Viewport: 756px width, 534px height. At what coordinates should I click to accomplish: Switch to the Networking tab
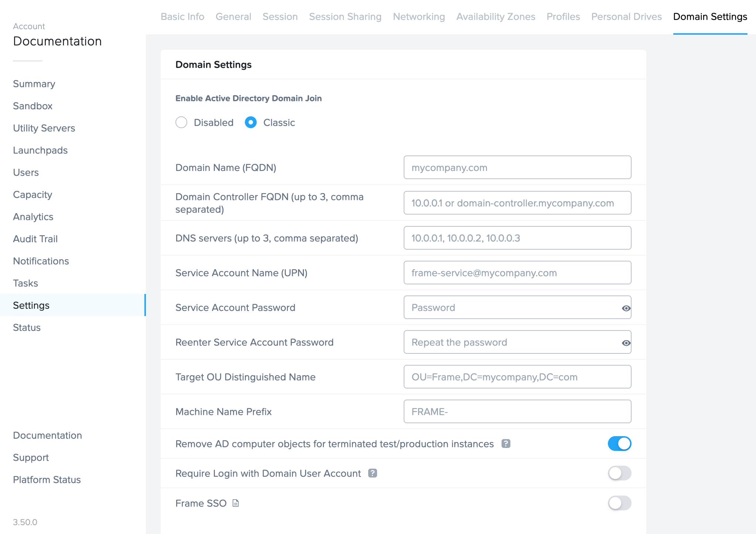click(x=419, y=17)
